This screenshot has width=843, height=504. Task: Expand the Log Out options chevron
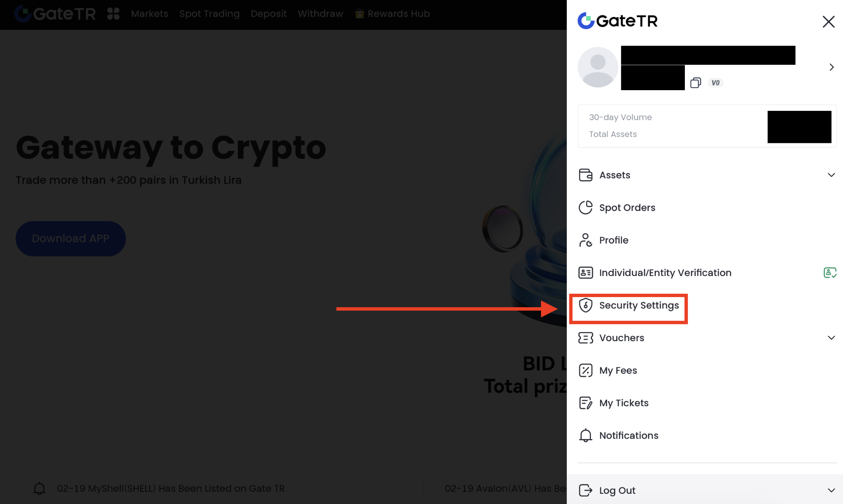coord(831,491)
